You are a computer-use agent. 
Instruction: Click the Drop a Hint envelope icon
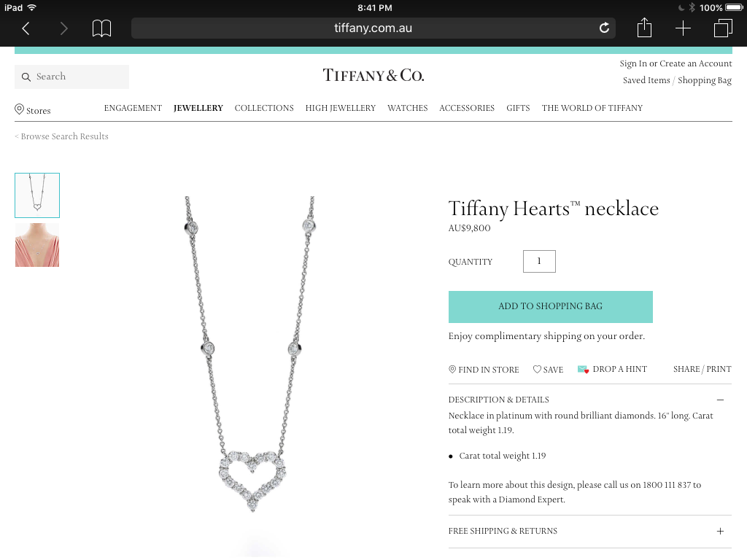pyautogui.click(x=583, y=369)
